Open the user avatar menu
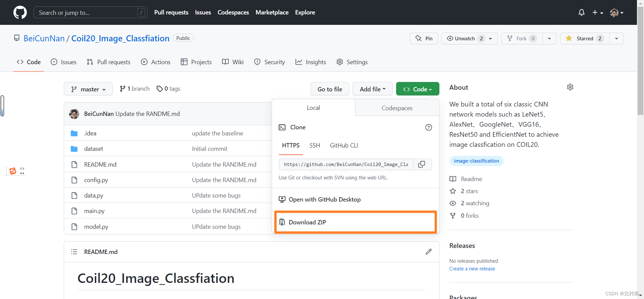The width and height of the screenshot is (644, 299). [617, 12]
